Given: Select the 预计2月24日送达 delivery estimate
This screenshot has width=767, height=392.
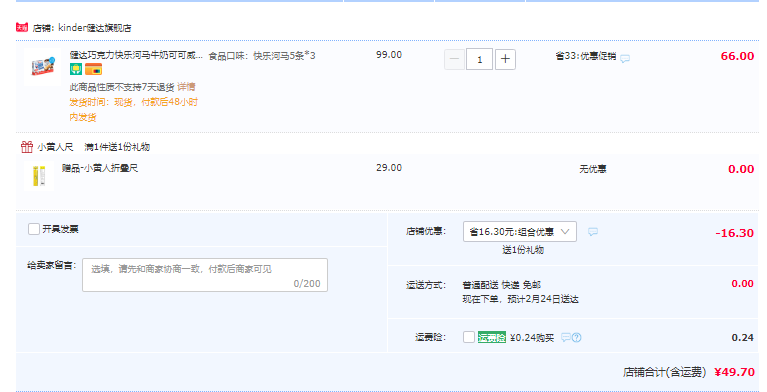Looking at the screenshot, I should [543, 299].
